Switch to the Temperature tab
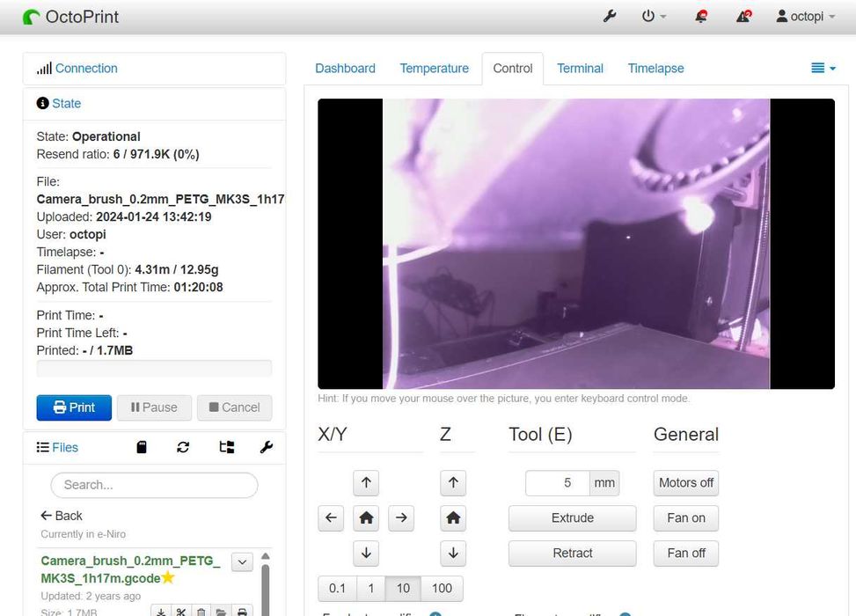856x616 pixels. [x=434, y=69]
